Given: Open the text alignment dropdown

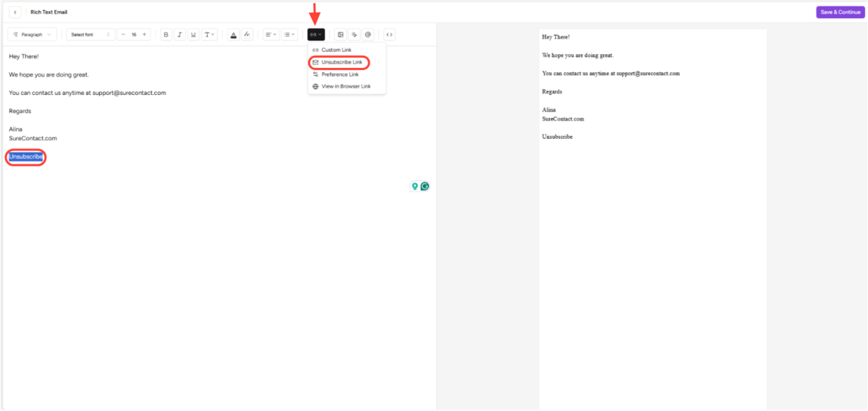Looking at the screenshot, I should (270, 35).
